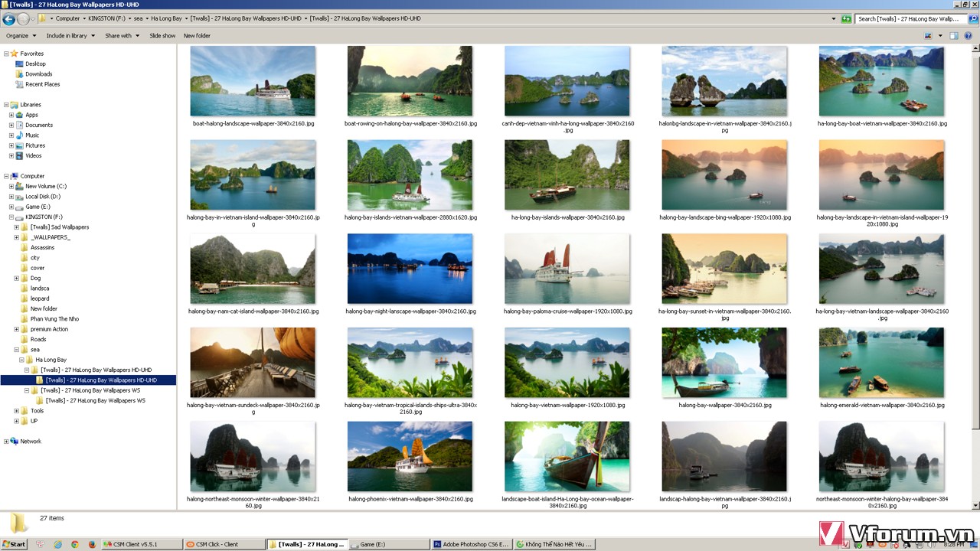Click halong-bay-wallpaper-3840x2160.jpg file name

(x=725, y=405)
